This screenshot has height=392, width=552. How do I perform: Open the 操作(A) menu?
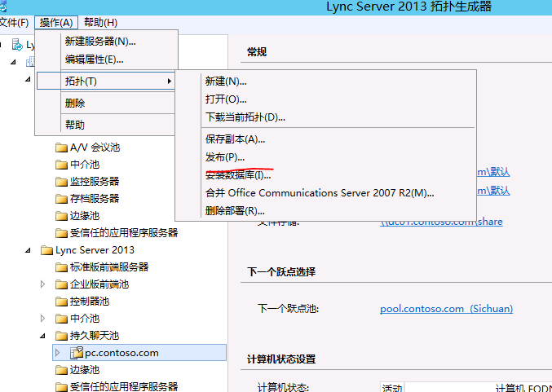coord(56,23)
